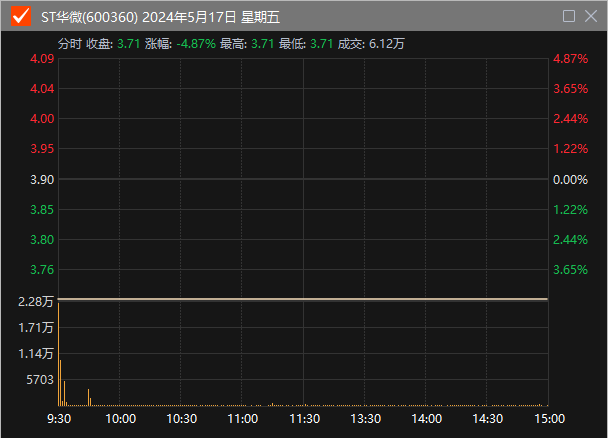
Task: Click the 3.76 price axis label
Action: pyautogui.click(x=42, y=270)
